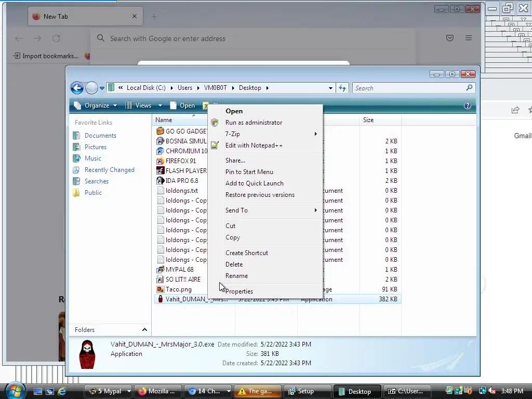The height and width of the screenshot is (399, 532).
Task: Click the blue Help question-mark icon
Action: tap(467, 105)
